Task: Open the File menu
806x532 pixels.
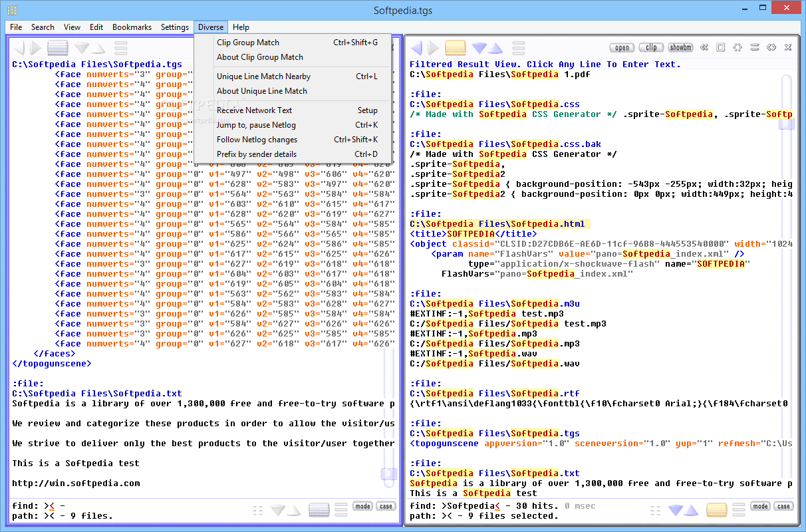Action: (x=16, y=27)
